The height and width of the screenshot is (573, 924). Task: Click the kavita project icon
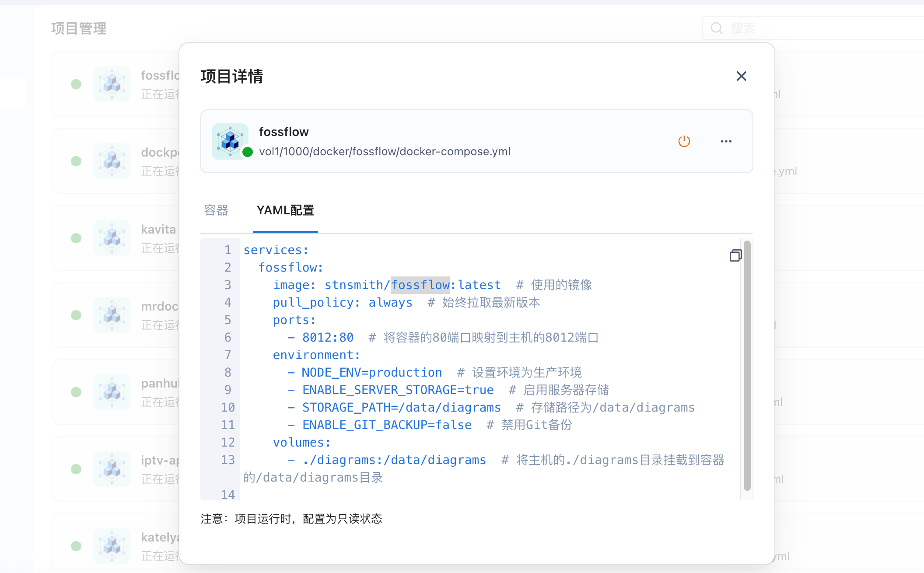tap(112, 238)
